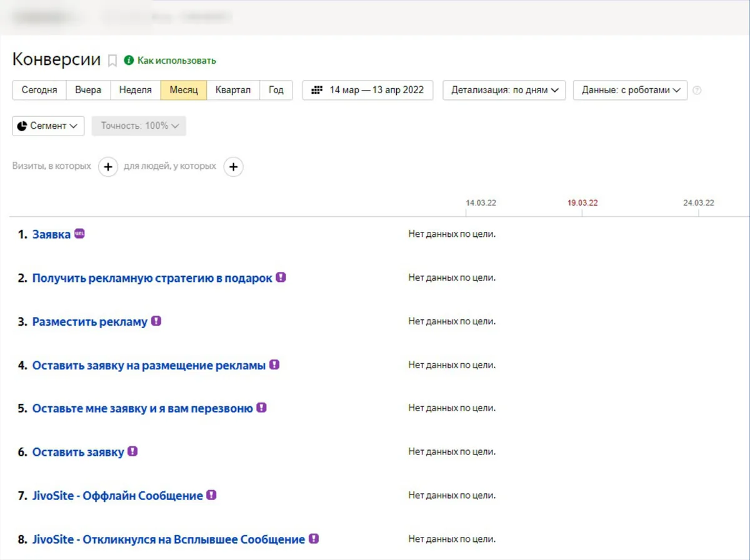Click the Конверсии page heading
Screen dimensions: 750x560
click(x=56, y=60)
